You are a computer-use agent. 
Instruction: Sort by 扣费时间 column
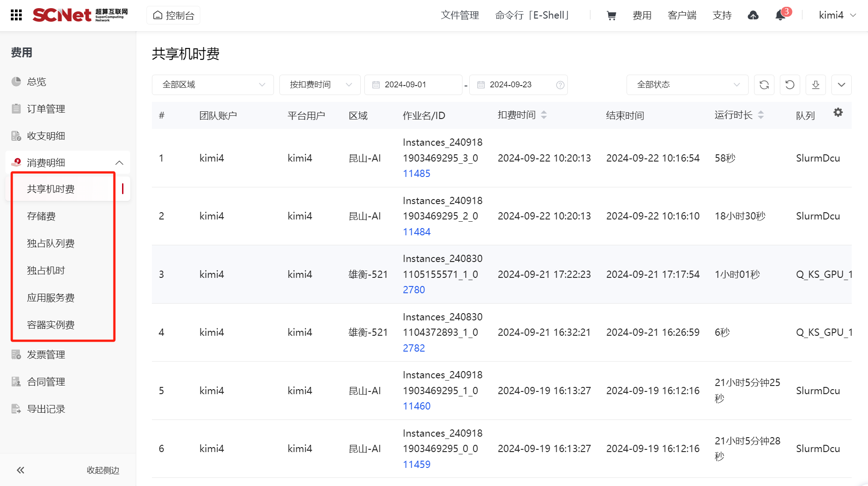click(544, 115)
